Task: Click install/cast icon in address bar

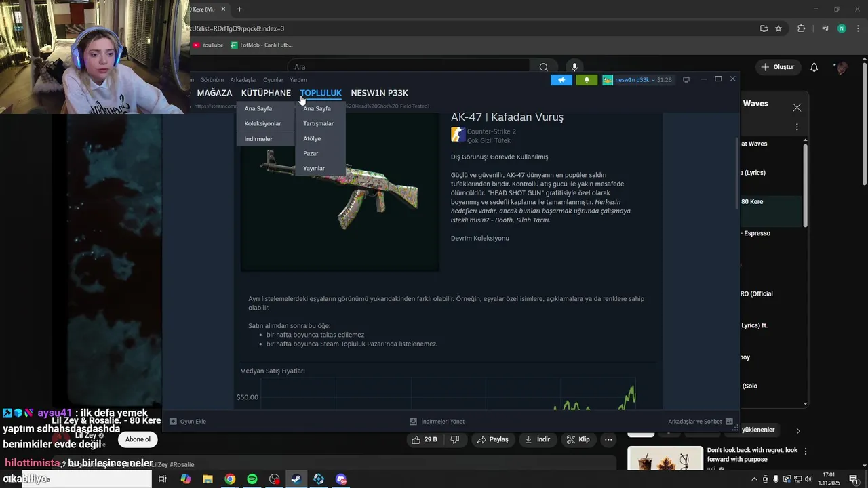Action: pyautogui.click(x=764, y=28)
